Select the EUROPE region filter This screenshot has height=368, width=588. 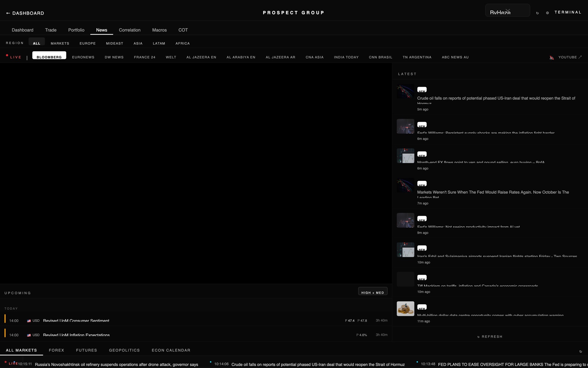pos(88,43)
